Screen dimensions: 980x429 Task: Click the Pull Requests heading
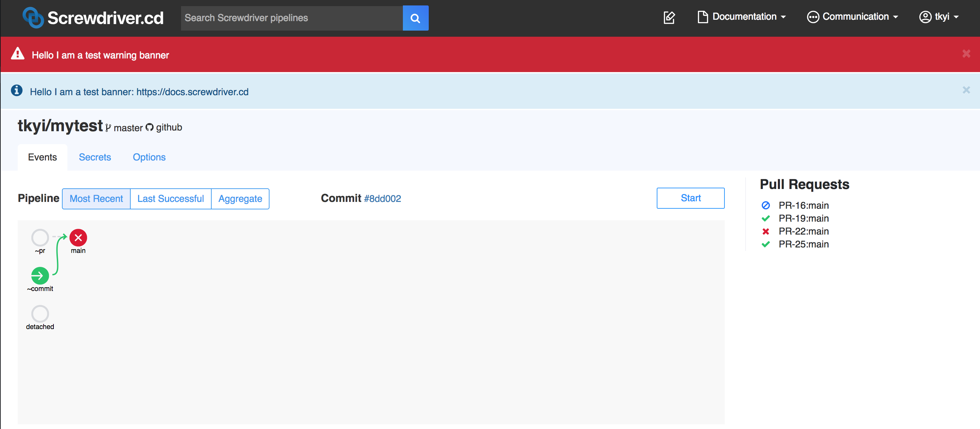(804, 184)
